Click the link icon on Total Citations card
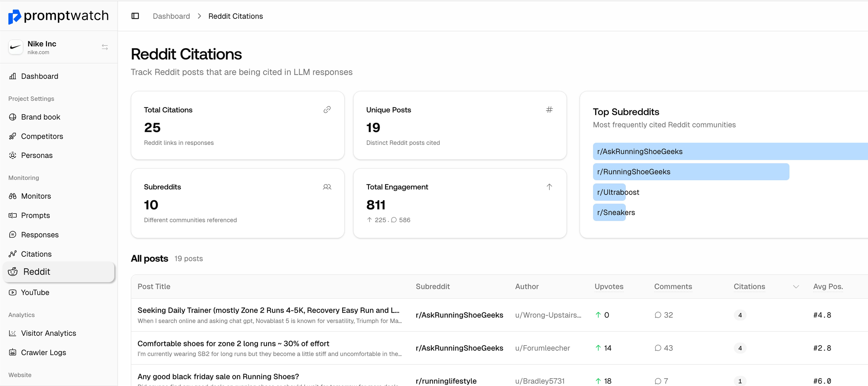868x386 pixels. (327, 110)
